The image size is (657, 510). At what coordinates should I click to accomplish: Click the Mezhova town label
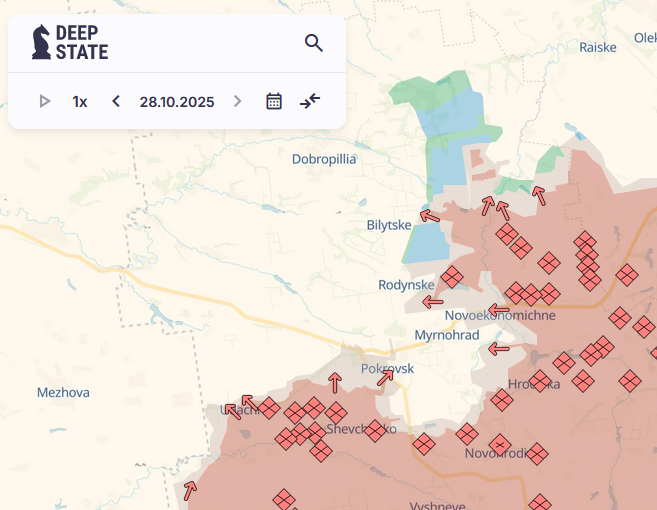point(63,393)
